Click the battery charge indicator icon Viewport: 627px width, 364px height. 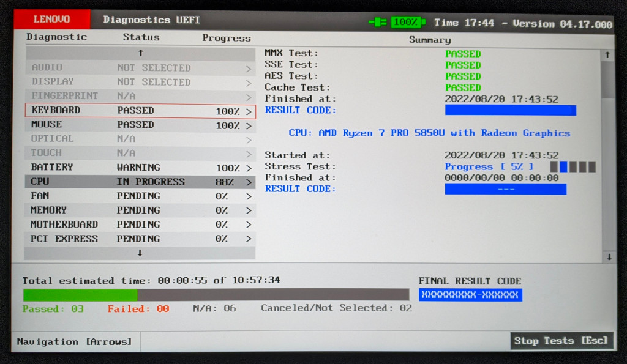408,22
